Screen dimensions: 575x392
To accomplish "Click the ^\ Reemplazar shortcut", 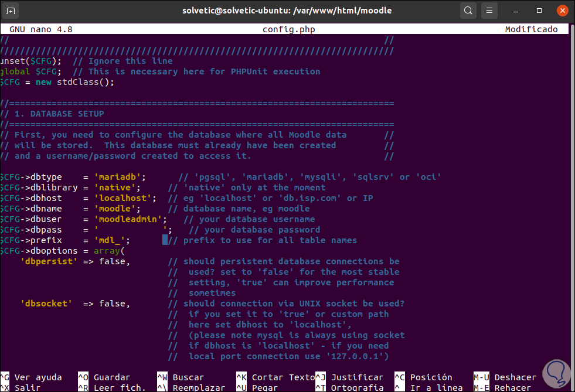I will [x=191, y=387].
